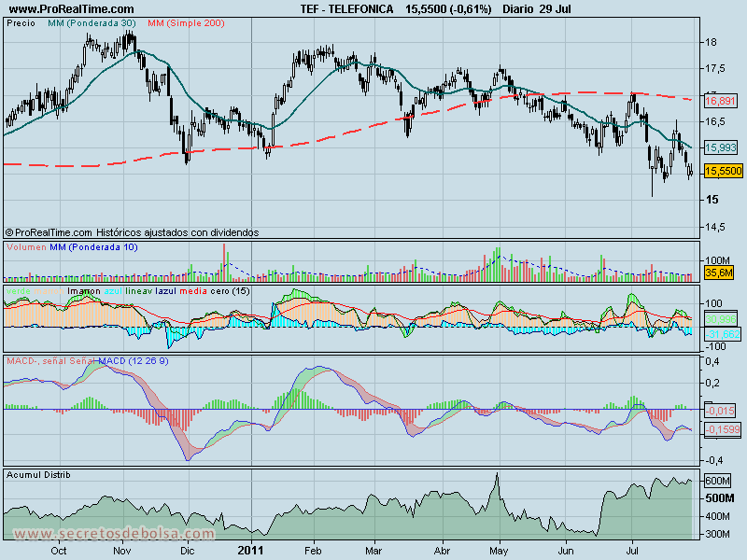Select the TEF - TELEFONICA title
Screen dimensions: 747x560
346,9
